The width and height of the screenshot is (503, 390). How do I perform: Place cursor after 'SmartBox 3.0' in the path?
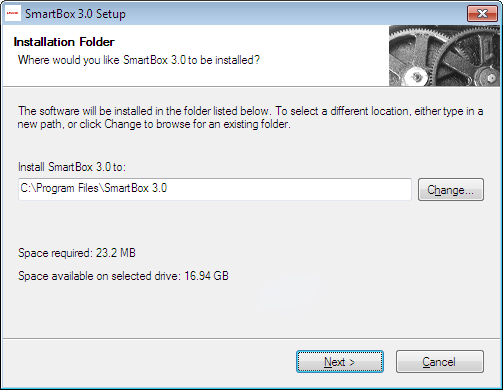tap(168, 188)
